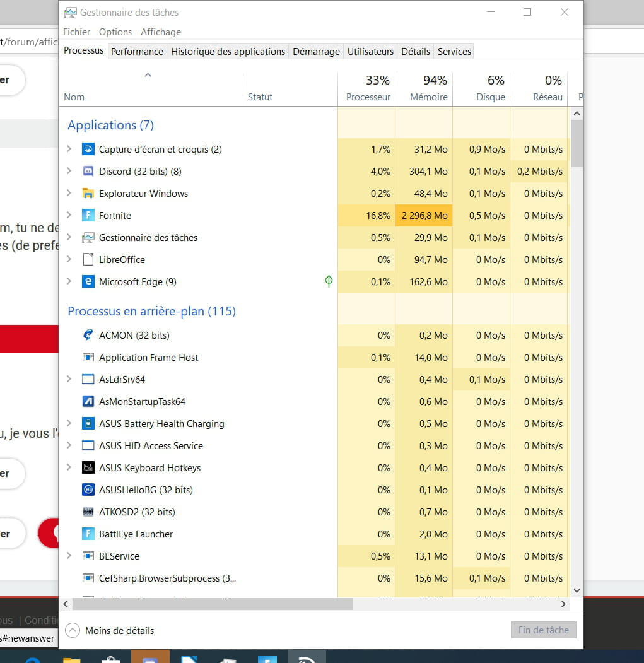644x663 pixels.
Task: Sort by the Statut column header
Action: point(290,89)
